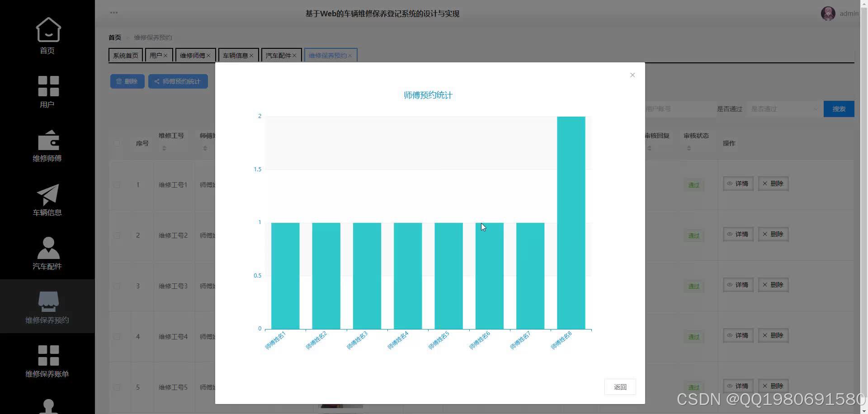Click the 师傅预约统计 toolbar button
The width and height of the screenshot is (868, 414).
[178, 81]
